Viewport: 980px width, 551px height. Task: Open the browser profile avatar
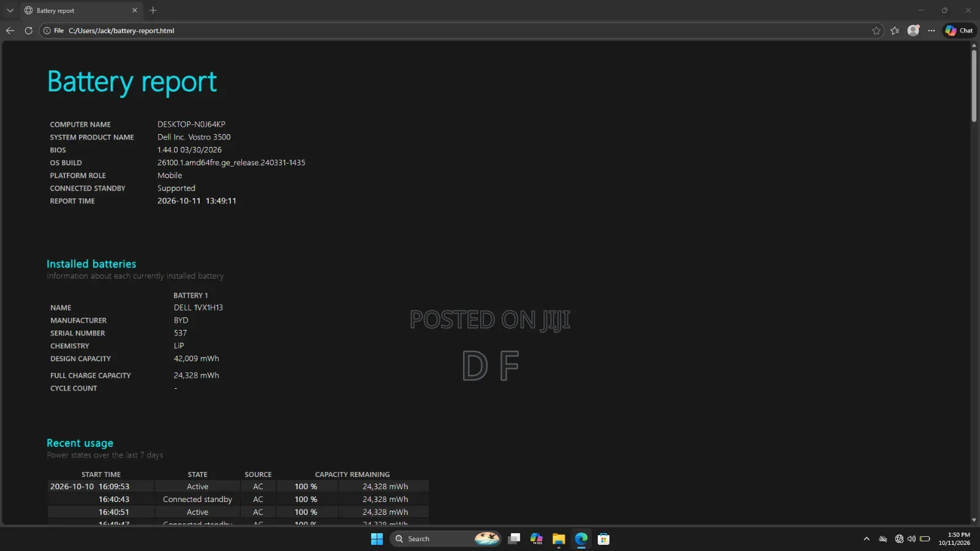(x=913, y=31)
